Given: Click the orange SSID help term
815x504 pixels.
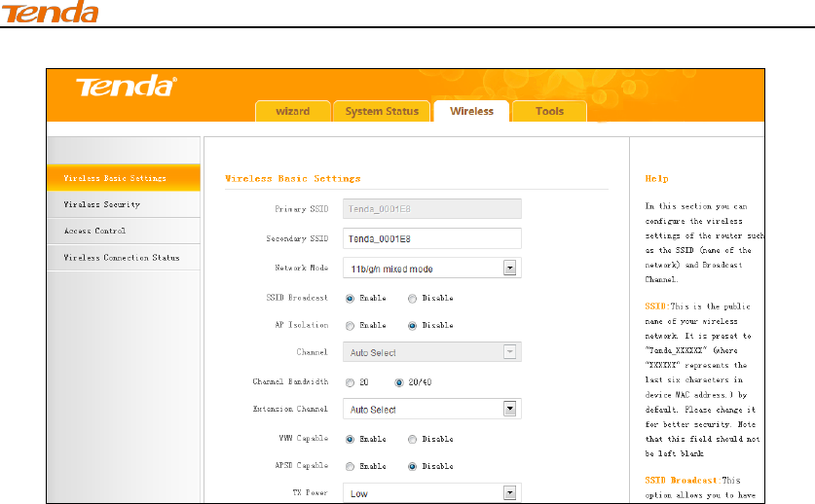Looking at the screenshot, I should coord(657,306).
